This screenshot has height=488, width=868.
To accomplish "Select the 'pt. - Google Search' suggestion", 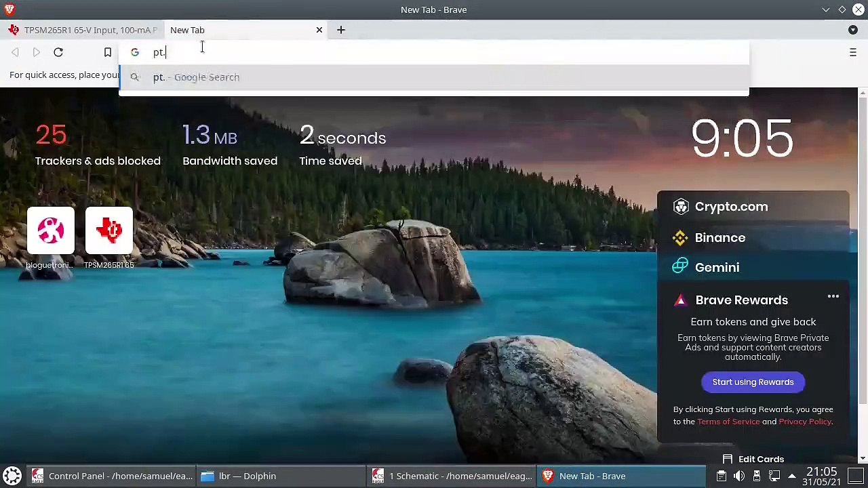I will click(x=434, y=77).
